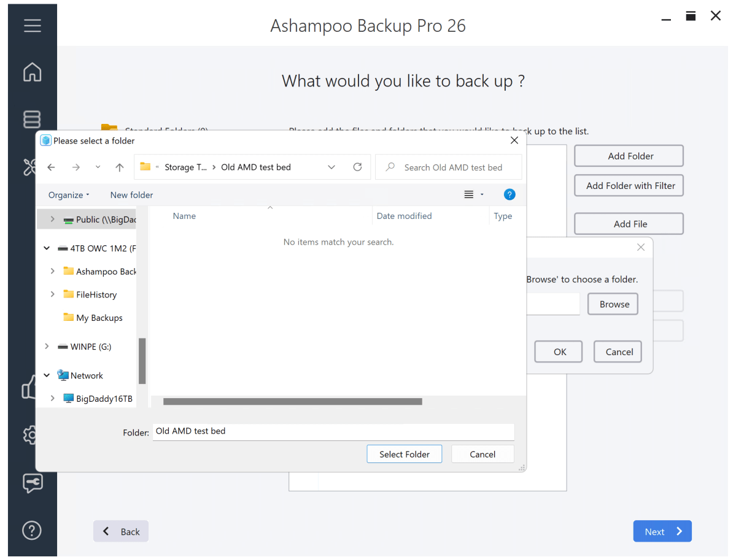Navigate up one folder level
The height and width of the screenshot is (560, 736).
tap(120, 167)
